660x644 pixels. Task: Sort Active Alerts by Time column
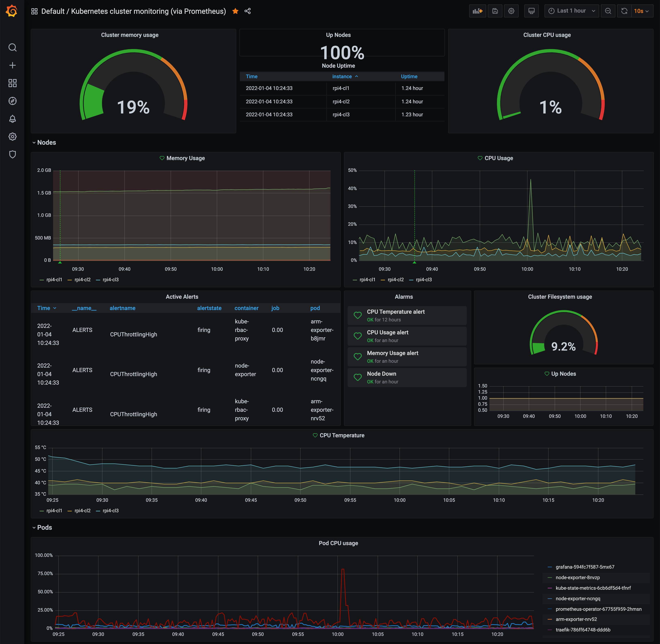coord(47,308)
